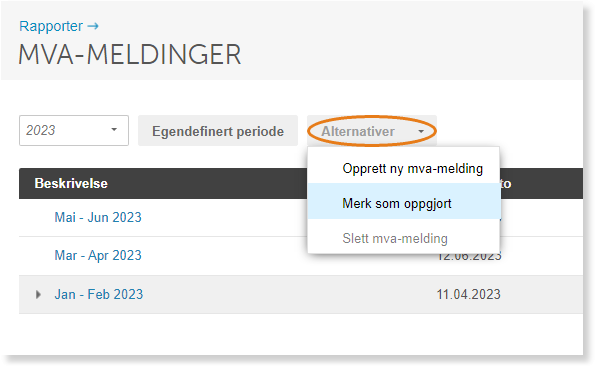Click the 11.04.2023 date cell
Image resolution: width=596 pixels, height=368 pixels.
(x=468, y=294)
